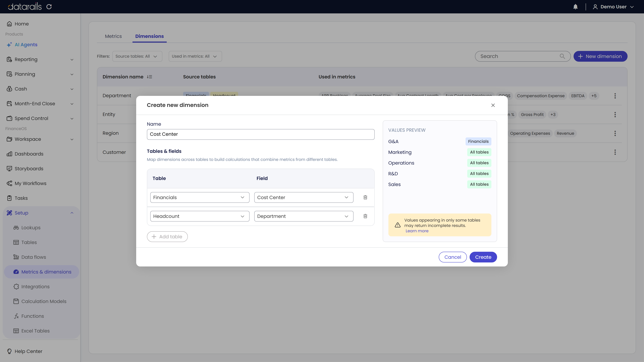Click the +5 metrics chip in Department row
The image size is (644, 362).
click(594, 96)
